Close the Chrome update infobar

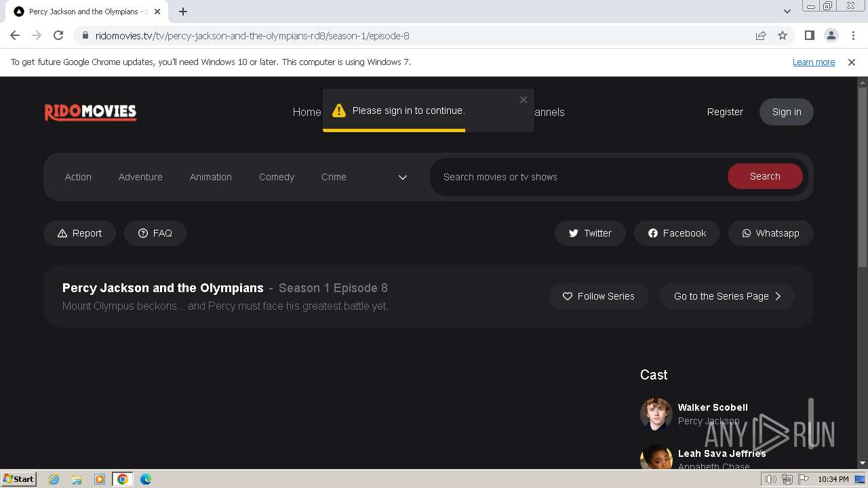coord(852,62)
